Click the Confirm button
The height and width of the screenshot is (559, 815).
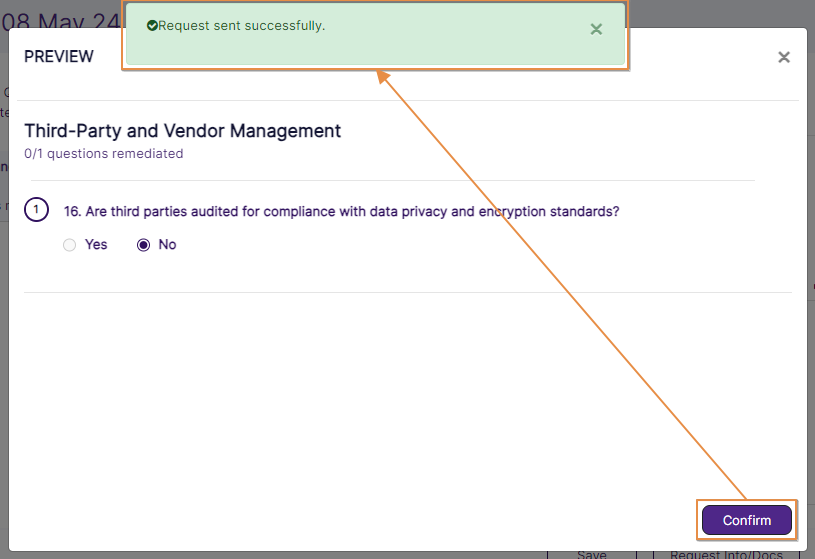click(746, 520)
